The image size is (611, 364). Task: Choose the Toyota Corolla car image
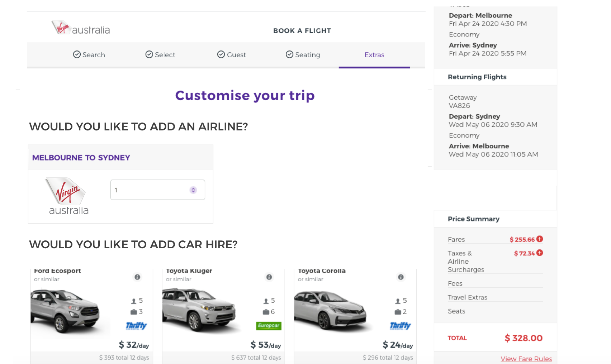click(x=330, y=311)
